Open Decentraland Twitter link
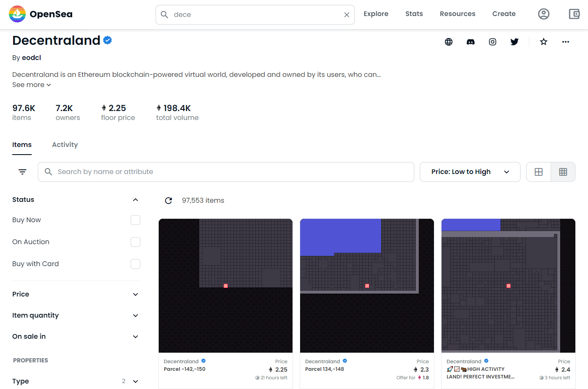 (x=515, y=42)
